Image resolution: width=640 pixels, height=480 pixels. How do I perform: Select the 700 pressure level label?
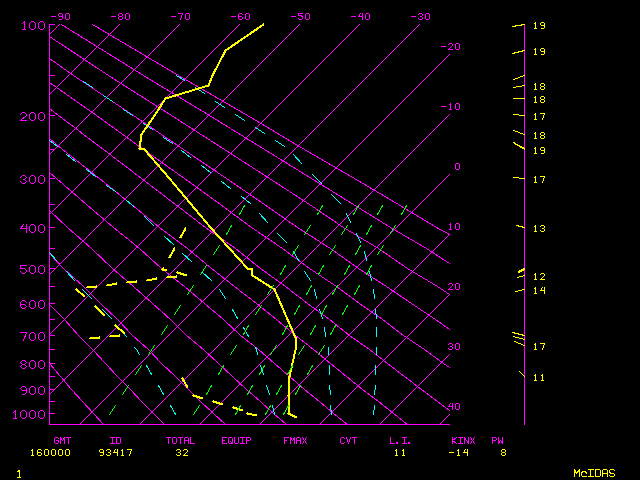click(x=33, y=337)
